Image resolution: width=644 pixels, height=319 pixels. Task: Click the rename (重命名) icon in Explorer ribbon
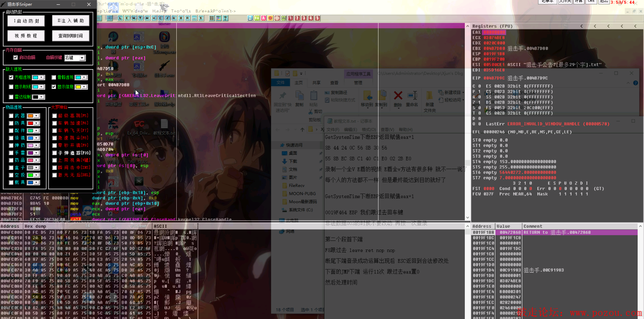[x=412, y=96]
